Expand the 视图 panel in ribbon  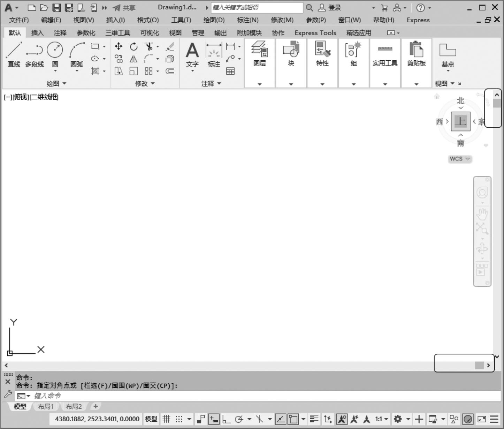pos(445,84)
